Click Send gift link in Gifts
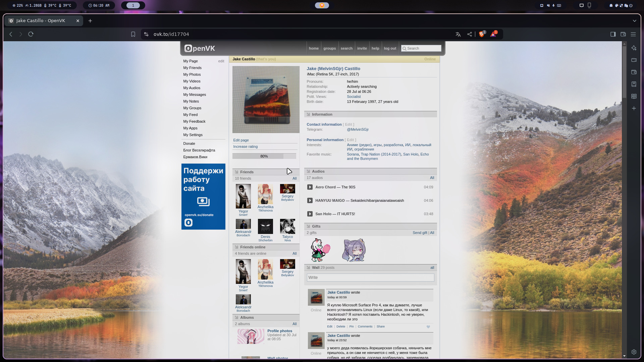 coord(420,233)
